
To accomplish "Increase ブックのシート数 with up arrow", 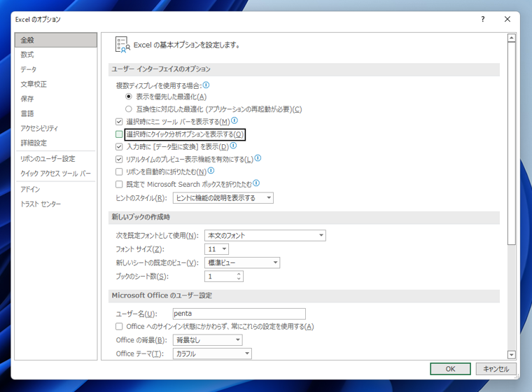I will coord(239,274).
